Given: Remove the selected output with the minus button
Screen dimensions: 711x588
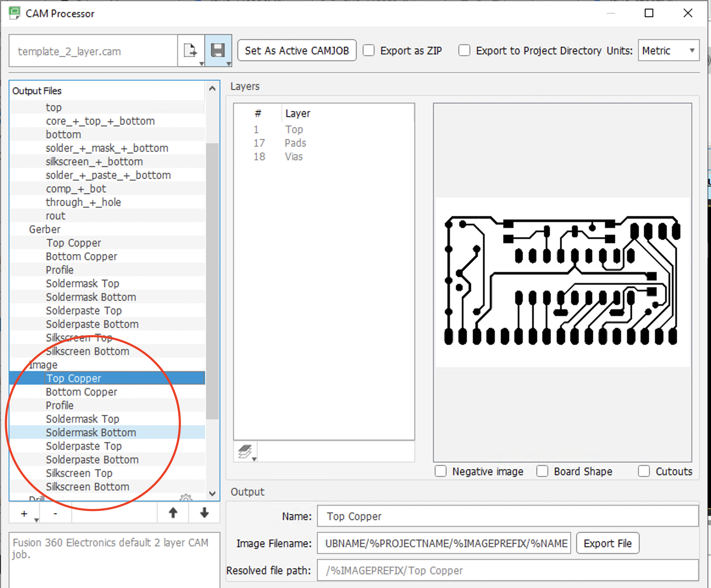Looking at the screenshot, I should click(55, 513).
